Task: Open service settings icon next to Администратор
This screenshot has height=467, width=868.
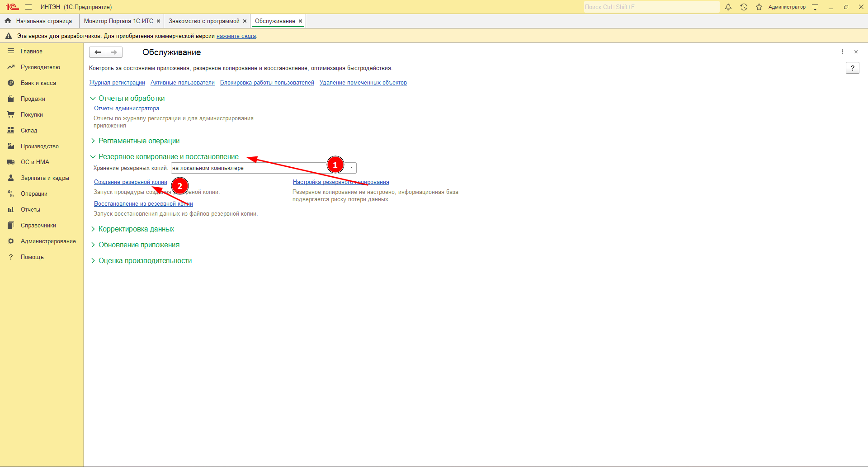Action: tap(815, 7)
